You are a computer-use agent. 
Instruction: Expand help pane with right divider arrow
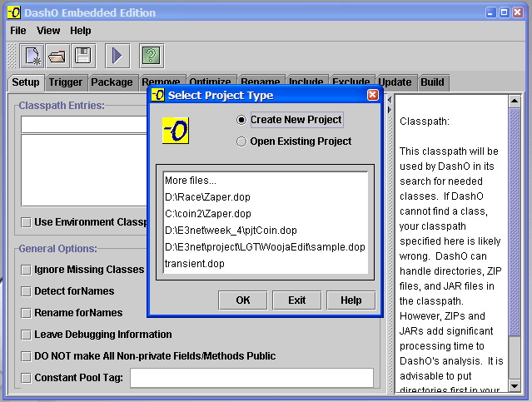[x=390, y=110]
